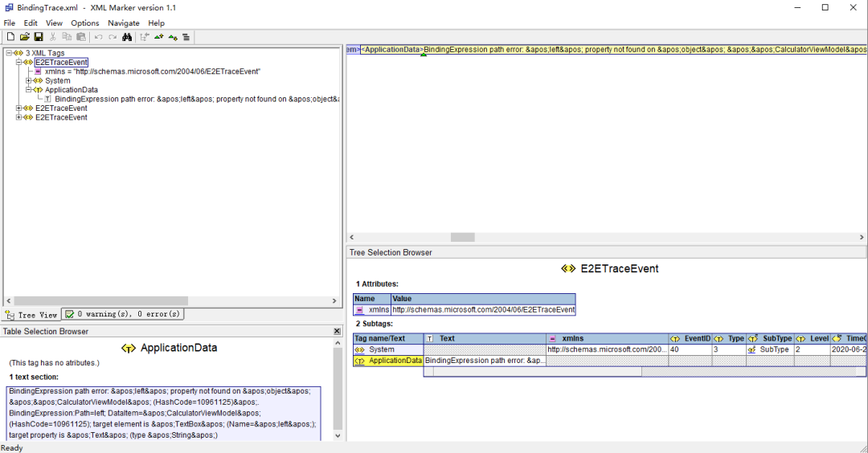Screen dimensions: 868x453
Task: Expand the last E2ETraceEvent node
Action: pyautogui.click(x=18, y=117)
